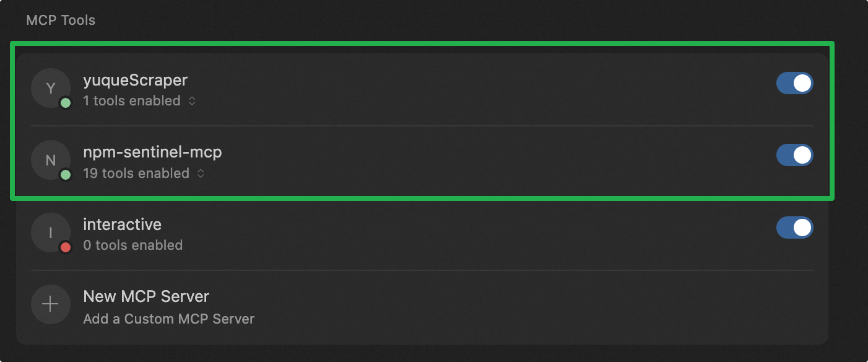868x362 pixels.
Task: Click the yuqueScraper "Y" avatar icon
Action: [51, 88]
